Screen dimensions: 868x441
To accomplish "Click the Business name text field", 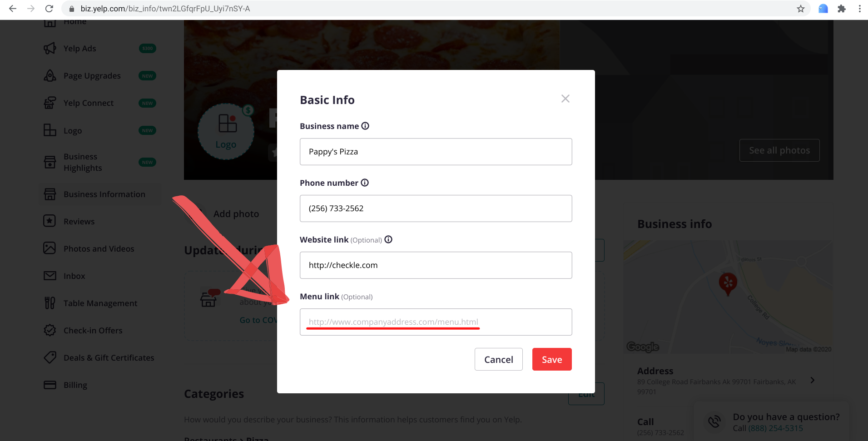I will pos(435,152).
